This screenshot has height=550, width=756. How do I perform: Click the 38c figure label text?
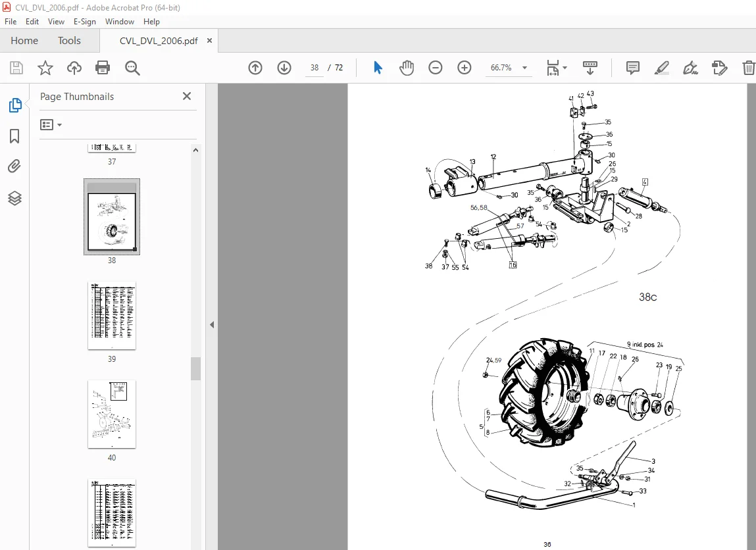tap(647, 297)
